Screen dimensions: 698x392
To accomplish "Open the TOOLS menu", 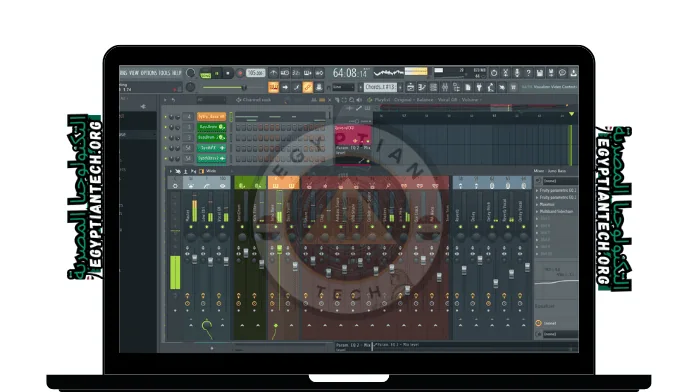I will [x=164, y=73].
